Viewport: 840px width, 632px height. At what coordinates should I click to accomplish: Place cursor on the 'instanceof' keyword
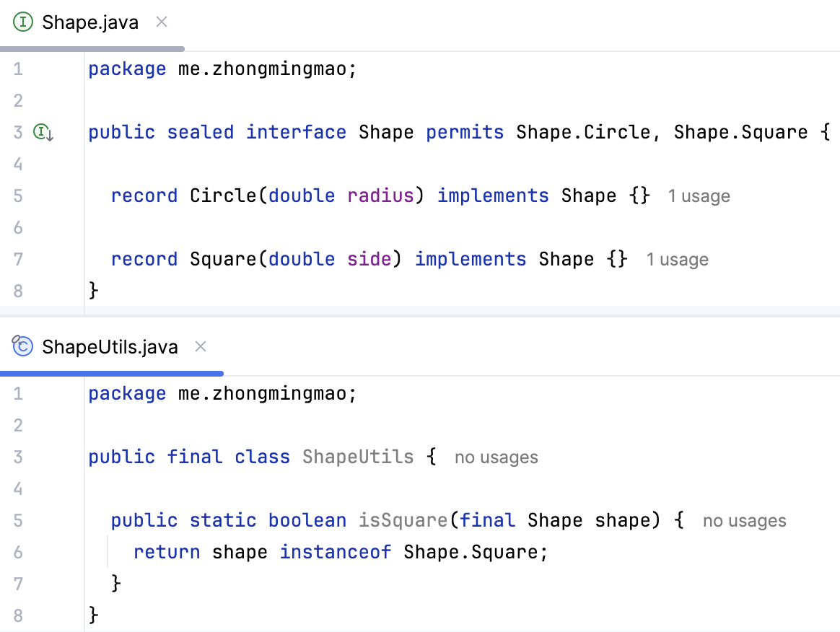click(335, 553)
